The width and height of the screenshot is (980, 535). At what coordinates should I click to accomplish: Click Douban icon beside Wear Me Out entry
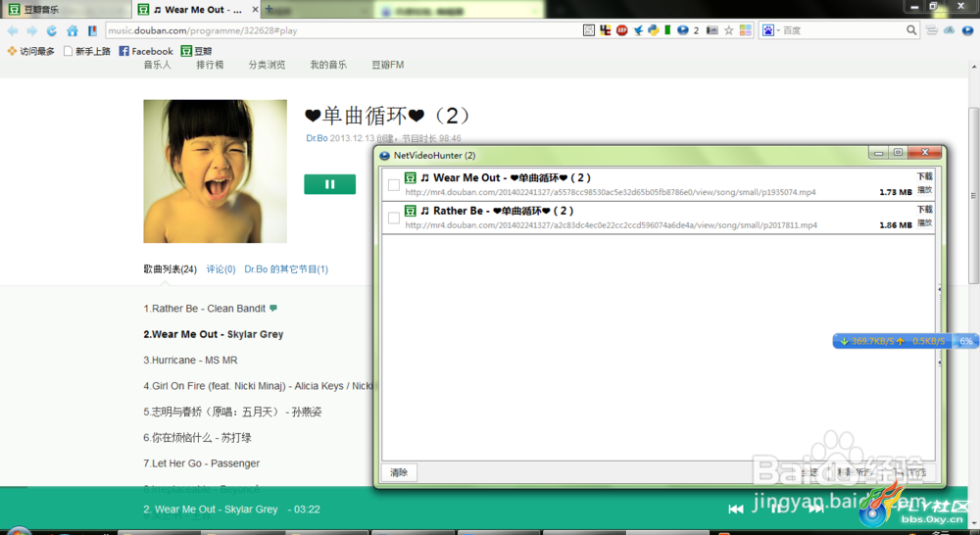pyautogui.click(x=410, y=177)
